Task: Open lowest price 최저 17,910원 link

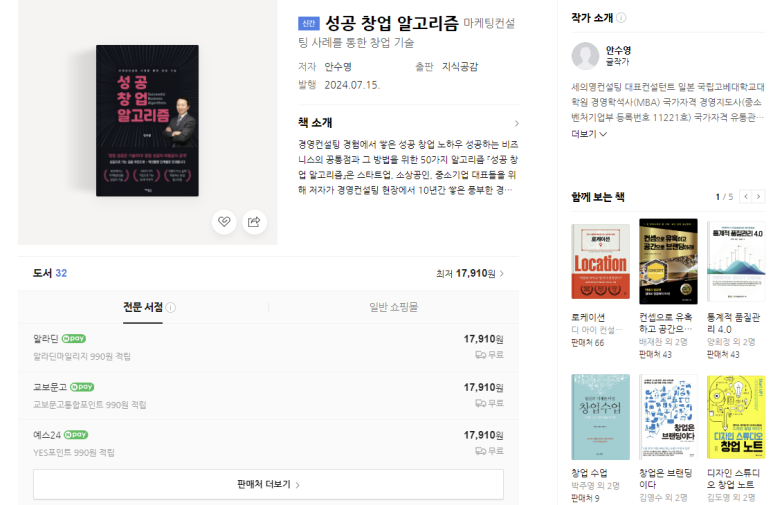Action: click(469, 274)
